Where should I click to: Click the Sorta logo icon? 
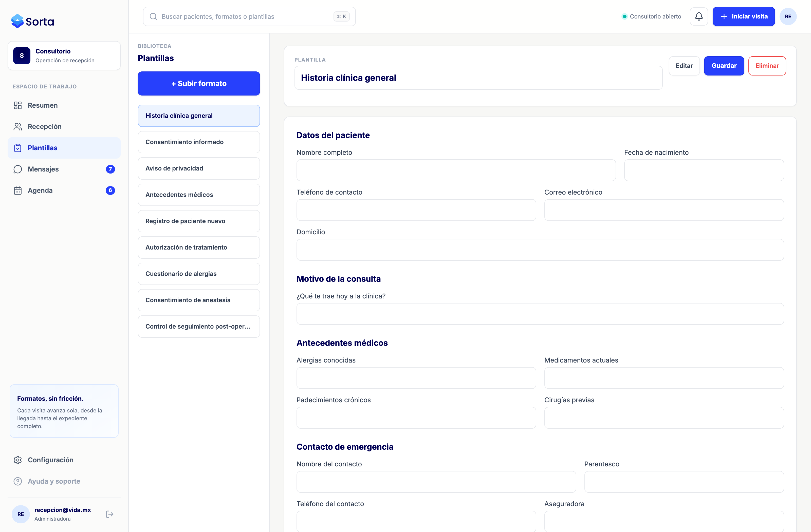pyautogui.click(x=17, y=21)
